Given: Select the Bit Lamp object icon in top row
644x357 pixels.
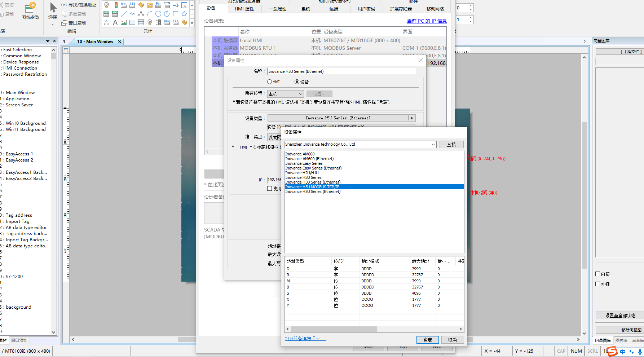Looking at the screenshot, I should [x=106, y=5].
